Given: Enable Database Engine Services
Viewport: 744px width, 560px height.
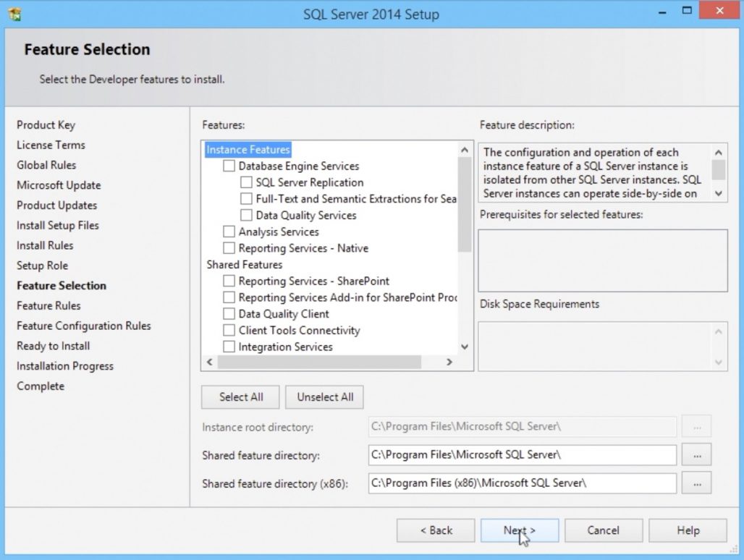Looking at the screenshot, I should [x=229, y=166].
